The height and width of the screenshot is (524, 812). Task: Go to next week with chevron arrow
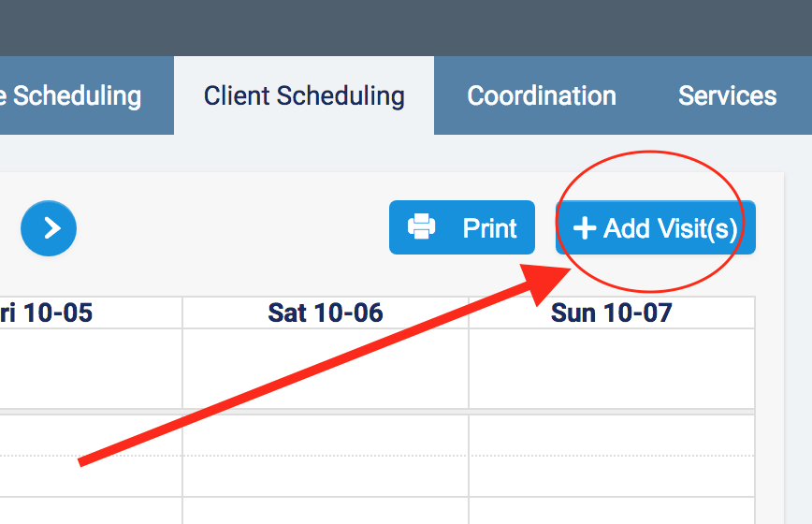tap(49, 228)
